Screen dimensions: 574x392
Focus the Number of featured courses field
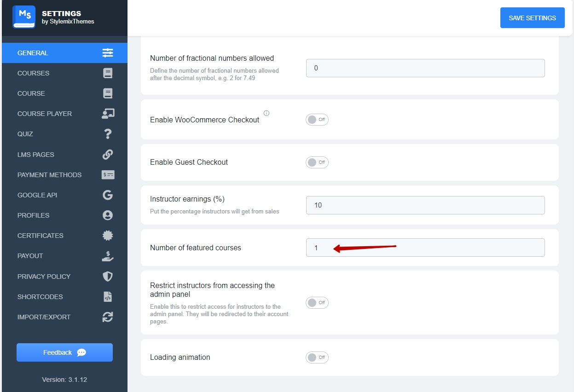pos(425,248)
